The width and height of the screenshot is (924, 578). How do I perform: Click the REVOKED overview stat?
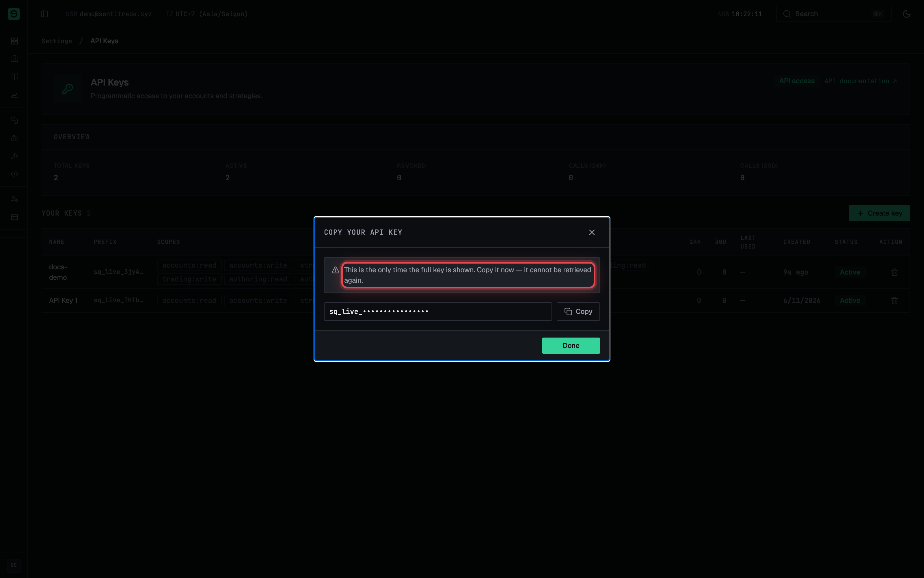click(411, 172)
